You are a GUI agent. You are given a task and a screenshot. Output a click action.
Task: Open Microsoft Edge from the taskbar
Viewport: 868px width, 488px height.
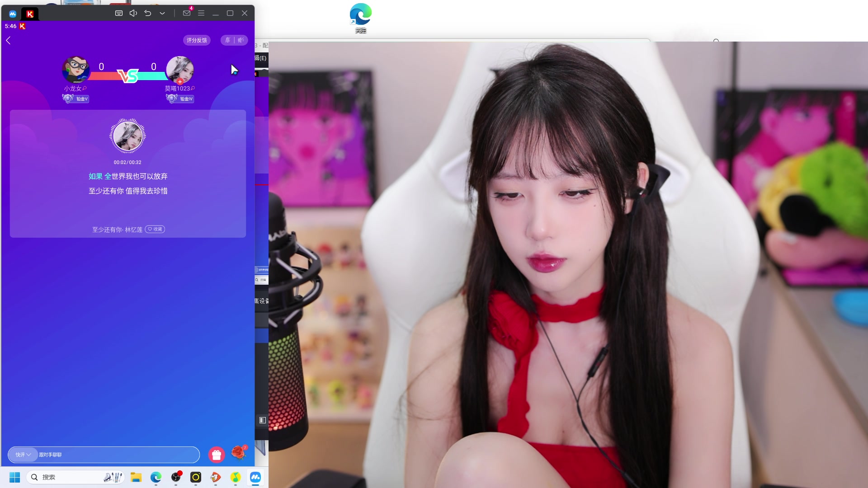tap(156, 477)
